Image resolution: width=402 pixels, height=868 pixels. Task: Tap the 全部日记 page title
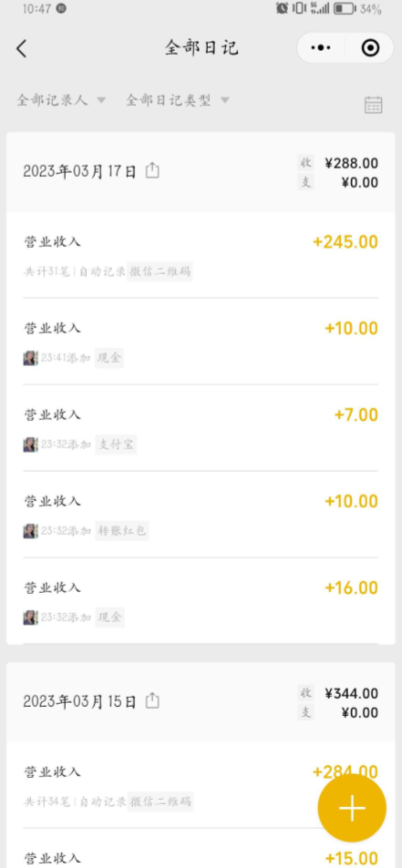pyautogui.click(x=201, y=48)
